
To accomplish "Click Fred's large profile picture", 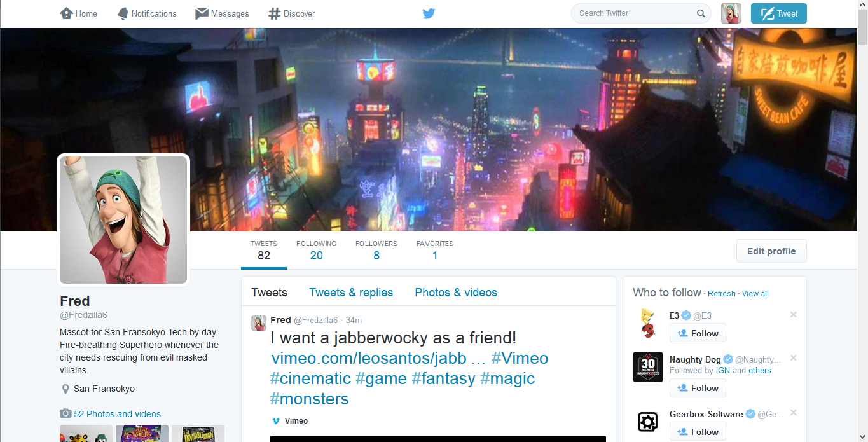I will tap(123, 220).
